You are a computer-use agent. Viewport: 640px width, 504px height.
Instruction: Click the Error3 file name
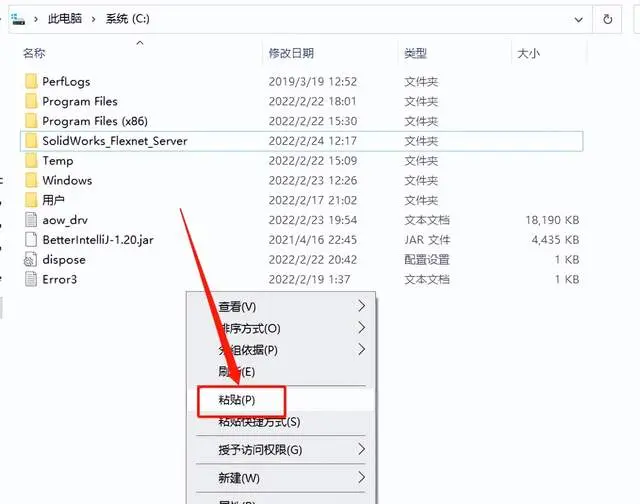[x=60, y=279]
